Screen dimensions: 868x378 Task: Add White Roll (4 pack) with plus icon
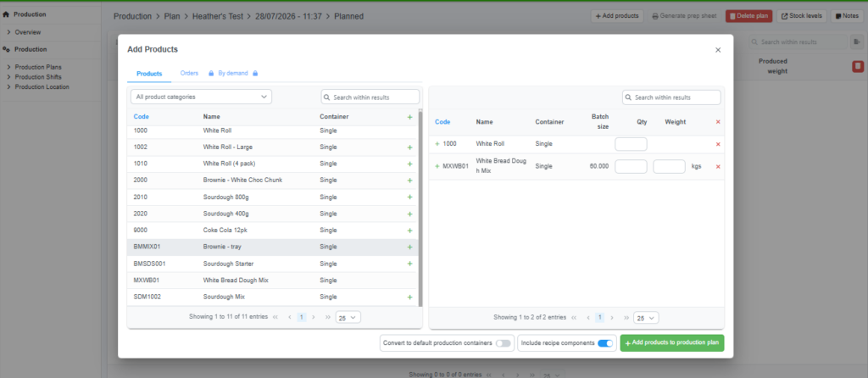(x=409, y=164)
